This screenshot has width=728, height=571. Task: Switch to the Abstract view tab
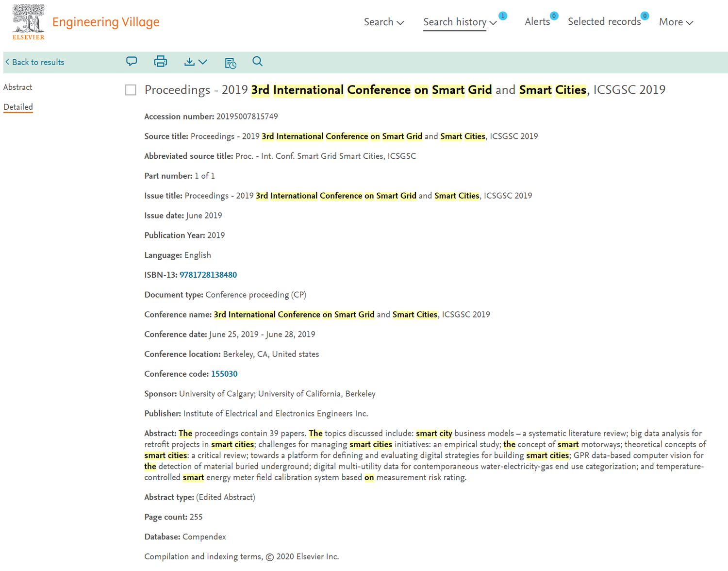coord(18,87)
